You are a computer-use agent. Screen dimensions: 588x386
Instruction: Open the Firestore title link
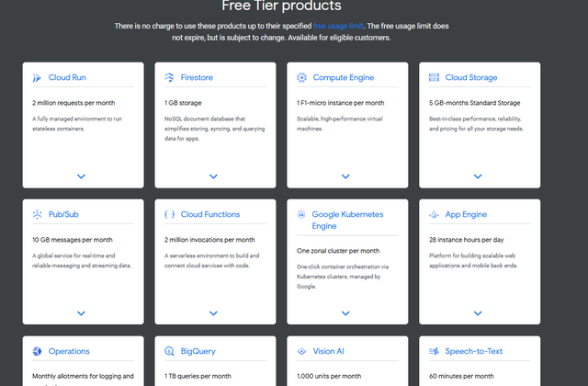[197, 77]
